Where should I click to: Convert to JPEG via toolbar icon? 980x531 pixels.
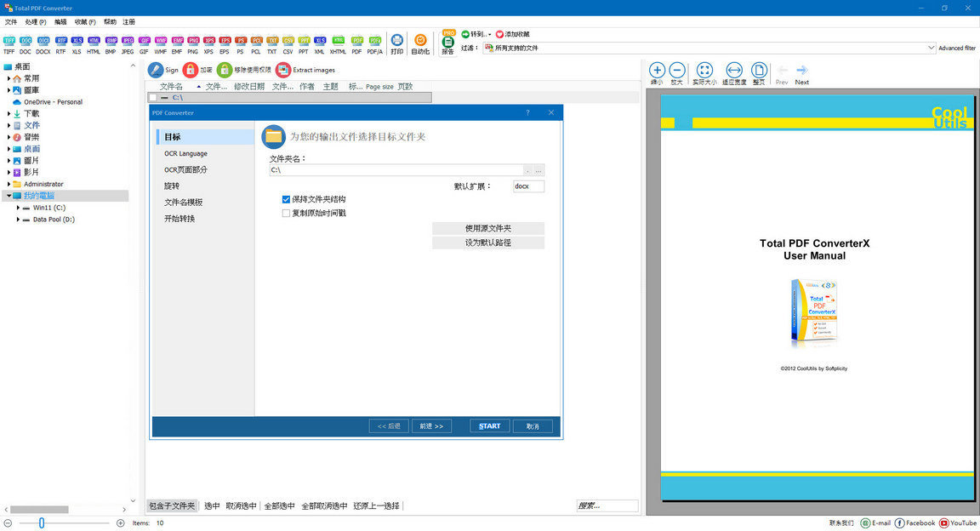[x=128, y=43]
